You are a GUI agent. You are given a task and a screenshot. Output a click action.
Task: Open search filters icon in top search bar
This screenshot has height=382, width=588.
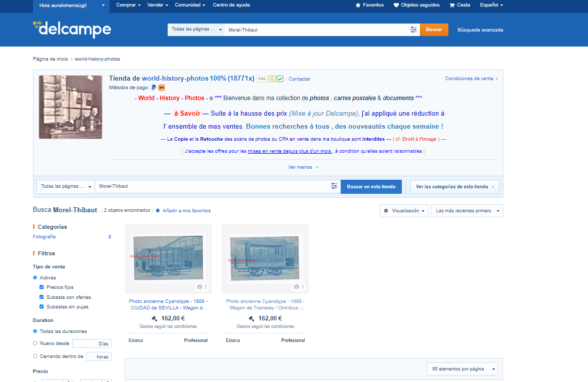(413, 30)
